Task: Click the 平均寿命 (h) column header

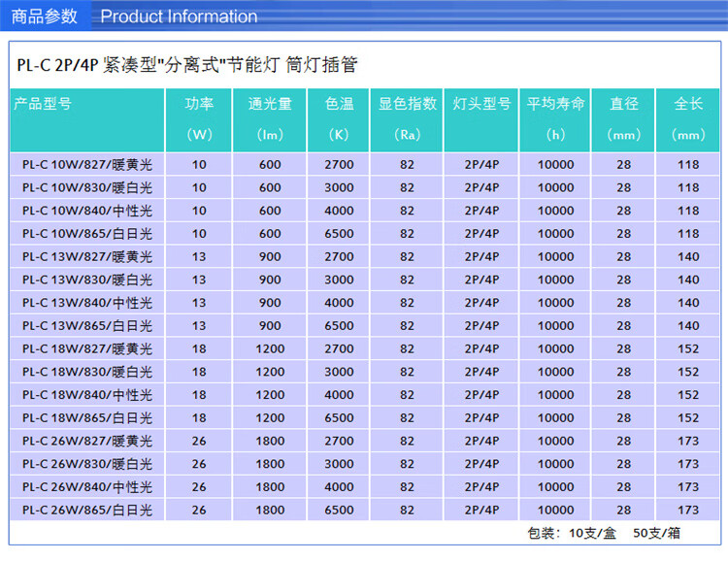Action: coord(555,118)
